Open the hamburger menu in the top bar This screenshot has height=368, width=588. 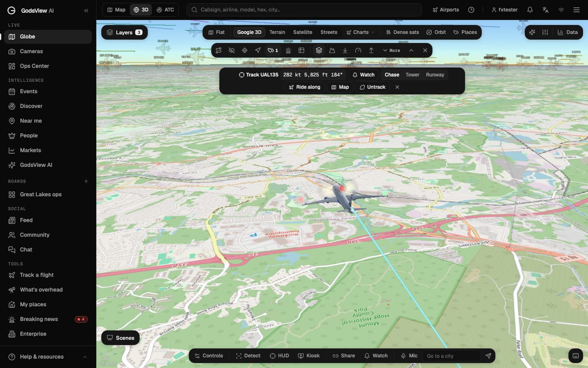coord(576,10)
